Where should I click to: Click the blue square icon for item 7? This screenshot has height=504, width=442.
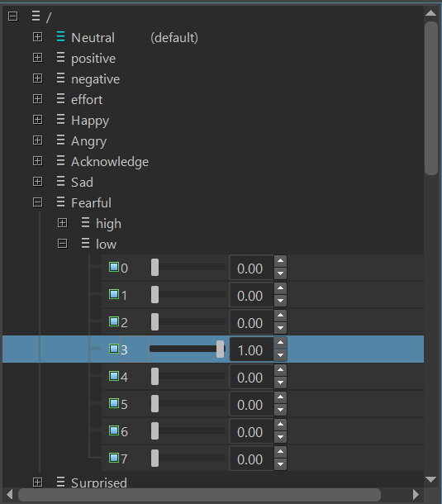click(x=114, y=458)
